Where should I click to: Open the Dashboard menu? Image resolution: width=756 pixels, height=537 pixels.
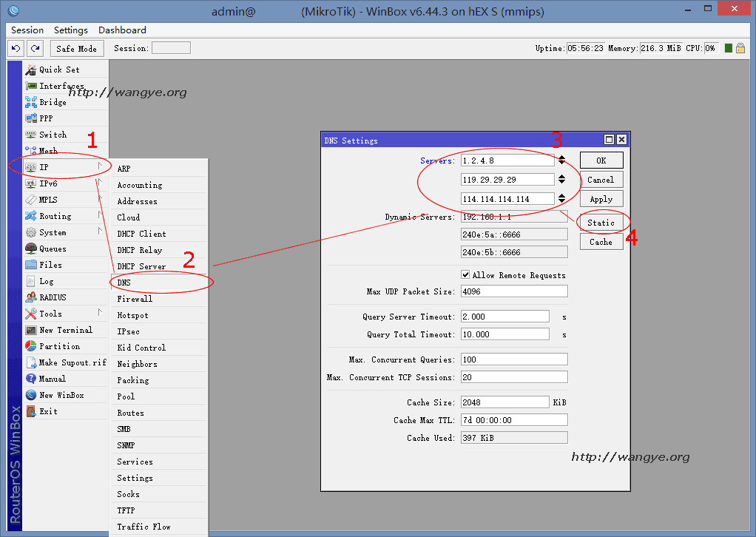click(x=123, y=30)
